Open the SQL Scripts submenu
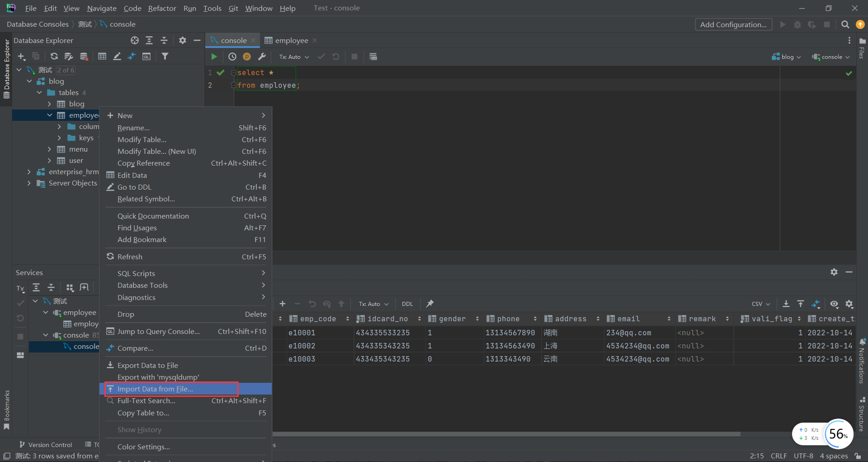 click(185, 273)
